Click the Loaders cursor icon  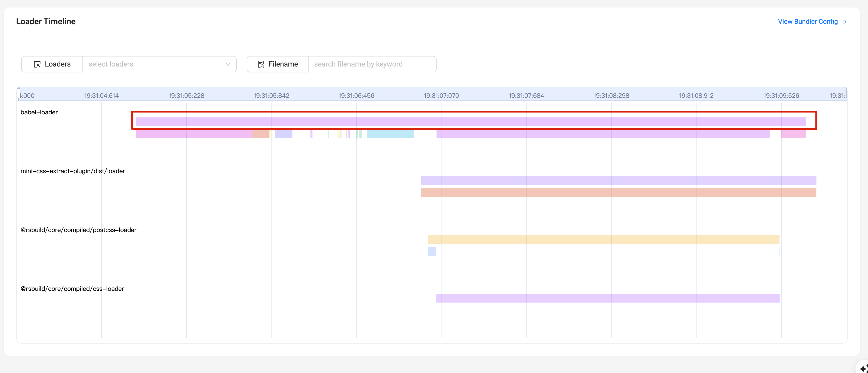(x=37, y=64)
